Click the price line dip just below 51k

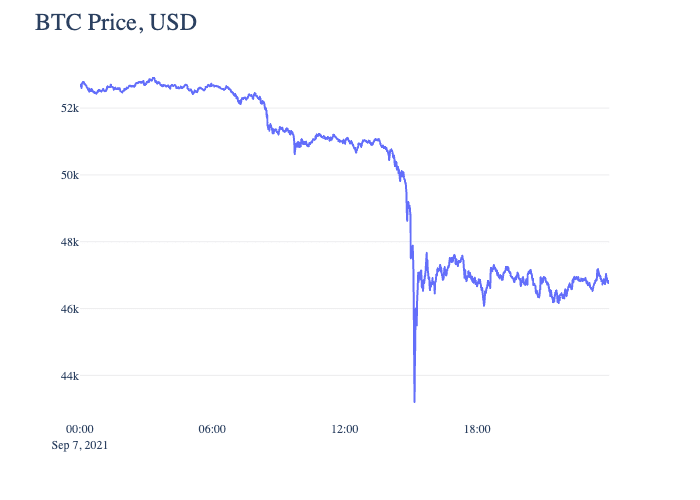295,153
